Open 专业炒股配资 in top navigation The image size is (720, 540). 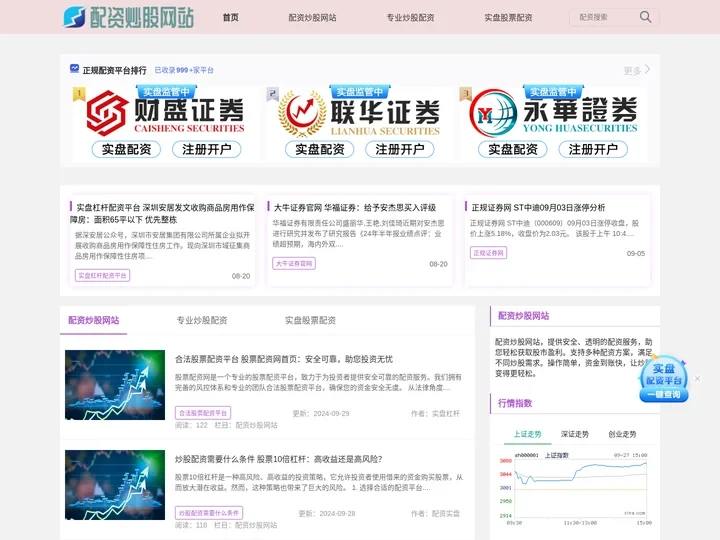pyautogui.click(x=410, y=17)
